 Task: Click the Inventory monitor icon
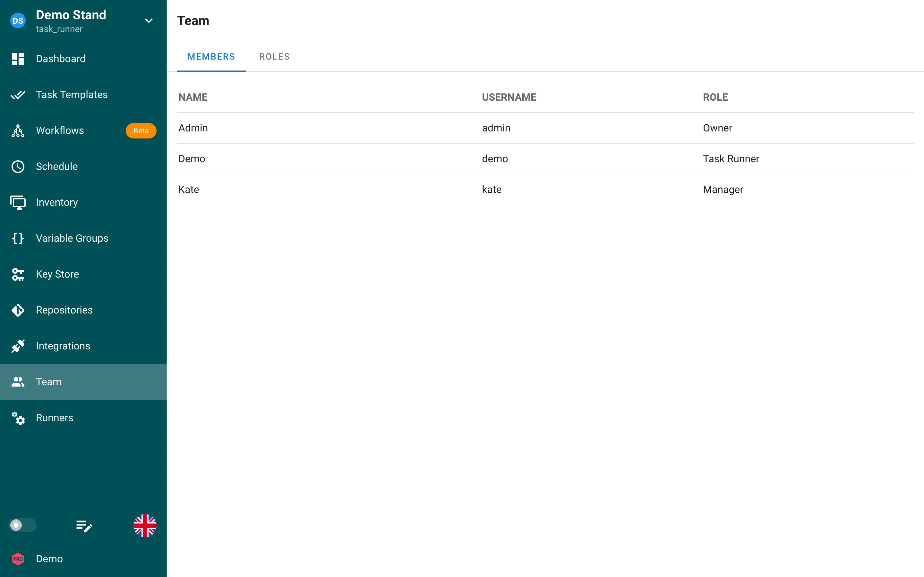(18, 202)
